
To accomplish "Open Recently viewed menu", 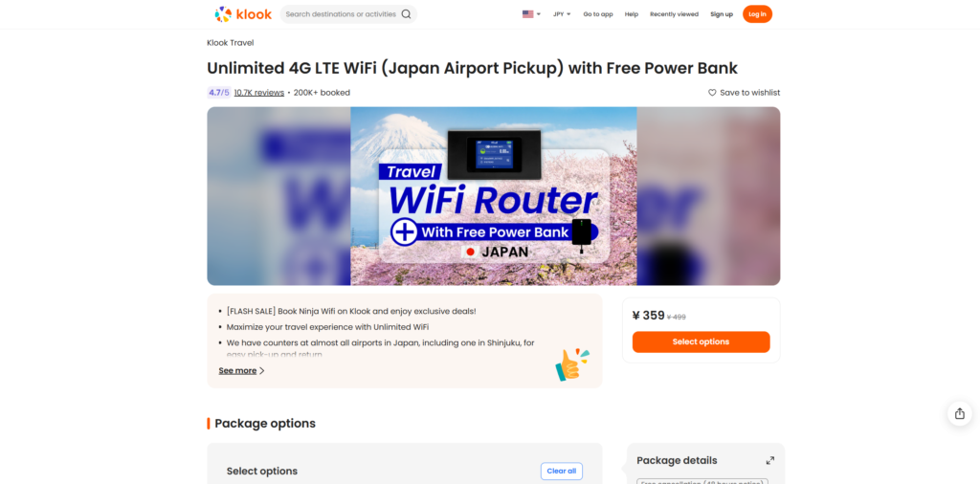I will click(x=674, y=14).
